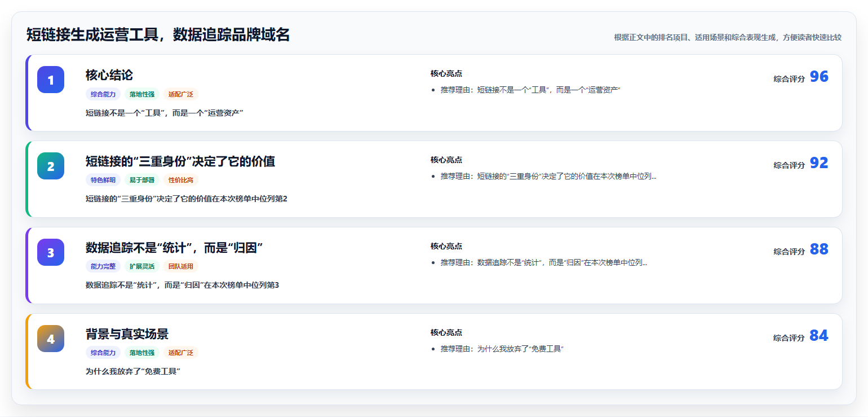
Task: Click 综合评分 label beside 96
Action: 789,79
